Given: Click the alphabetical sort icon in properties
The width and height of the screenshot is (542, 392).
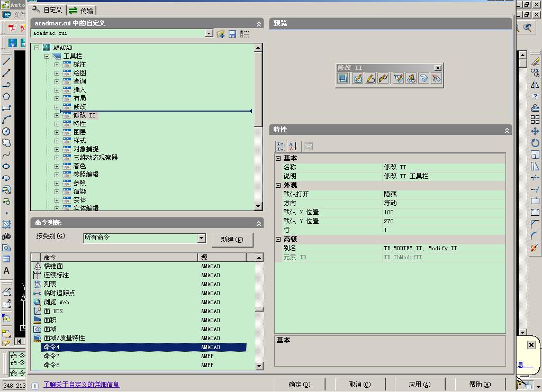Looking at the screenshot, I should click(293, 147).
